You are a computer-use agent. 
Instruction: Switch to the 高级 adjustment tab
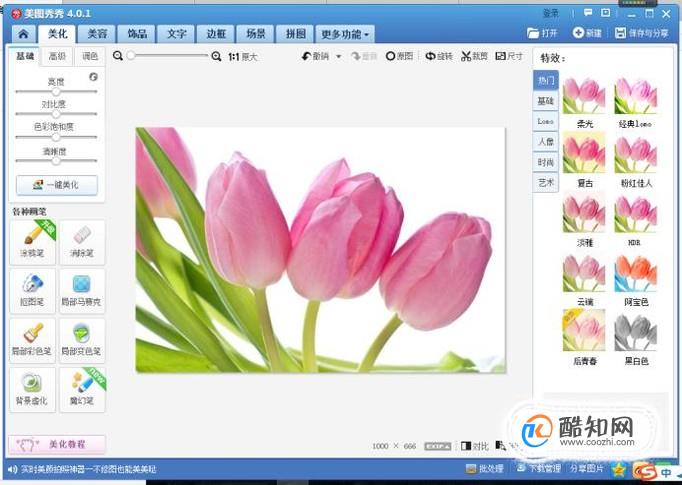click(x=57, y=56)
